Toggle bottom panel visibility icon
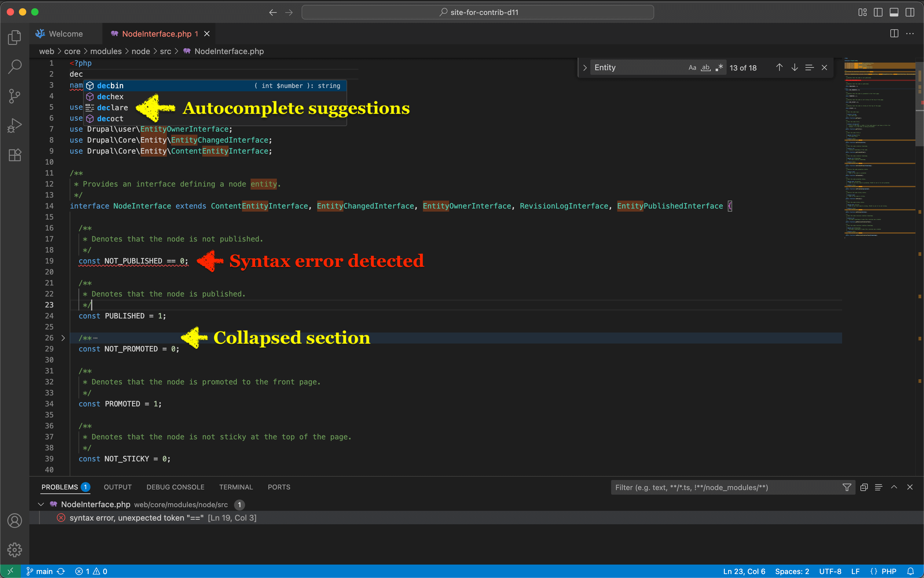The width and height of the screenshot is (924, 578). [x=894, y=12]
